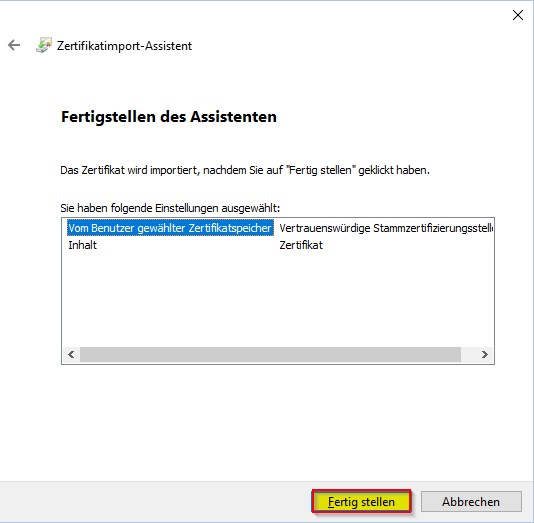Click the Fertig stellen button

[x=361, y=501]
